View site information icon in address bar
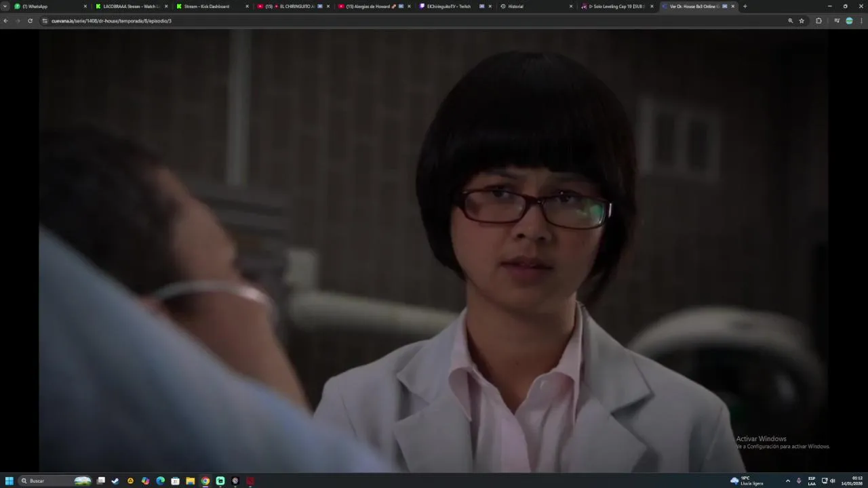 (x=45, y=21)
